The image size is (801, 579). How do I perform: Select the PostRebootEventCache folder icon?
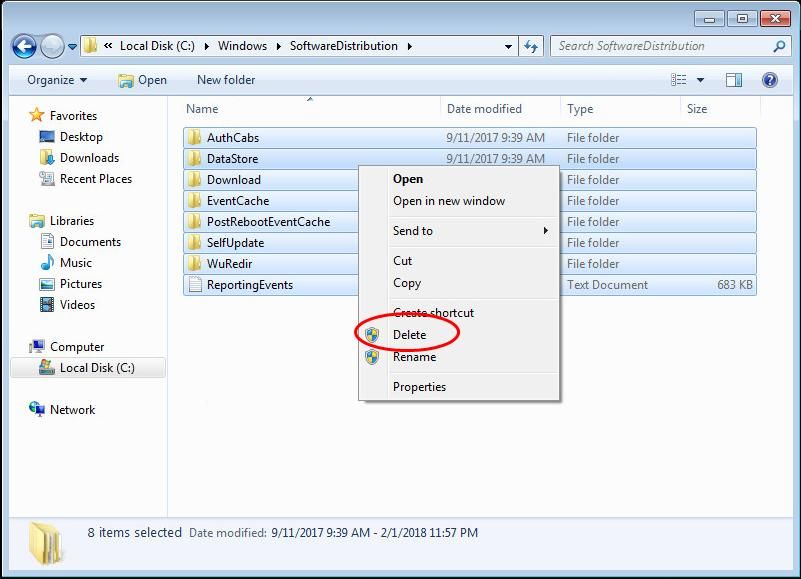tap(194, 221)
